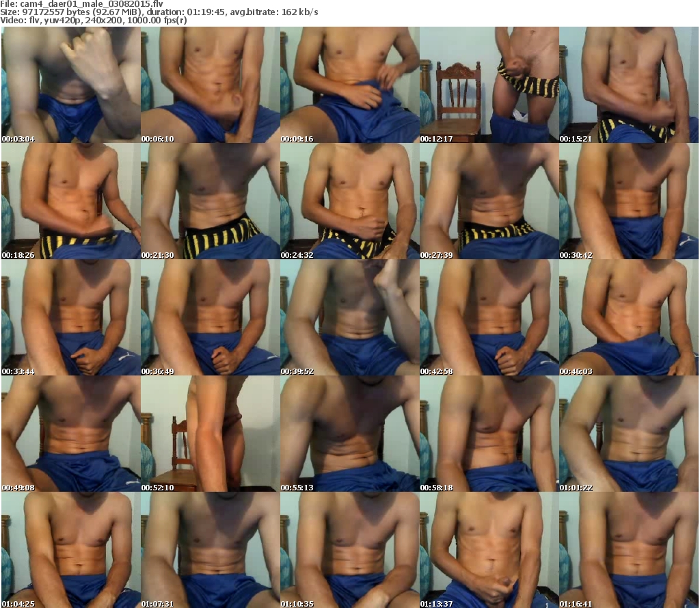Screen dimensions: 700x608
Task: Open the thumbnail labeled 00:30:42
Action: coord(629,201)
